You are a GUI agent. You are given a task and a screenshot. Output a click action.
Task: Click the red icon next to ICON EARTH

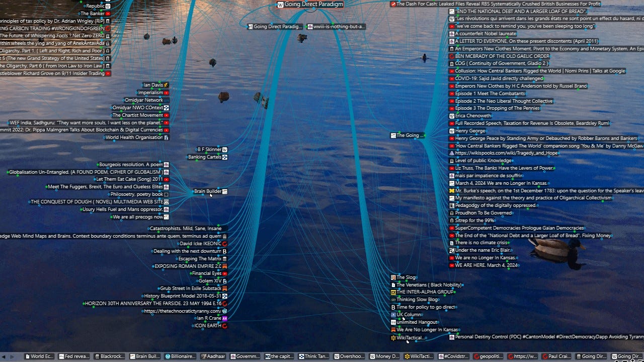tap(225, 326)
